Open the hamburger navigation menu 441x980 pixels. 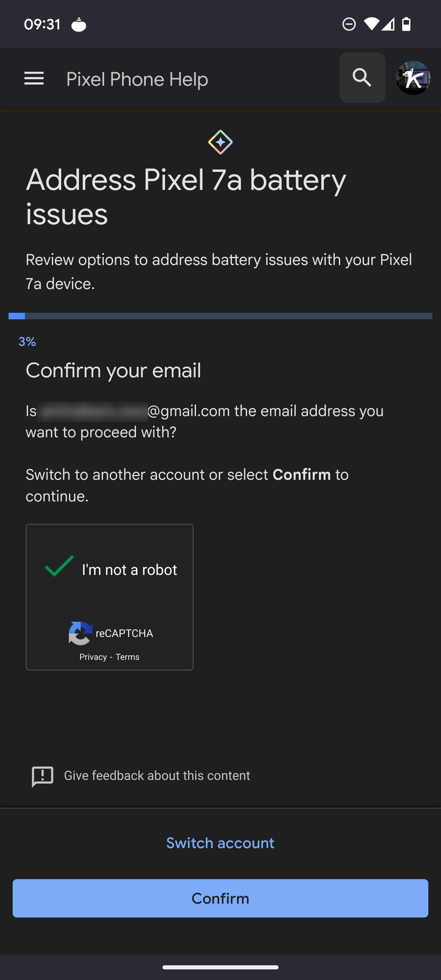coord(34,78)
